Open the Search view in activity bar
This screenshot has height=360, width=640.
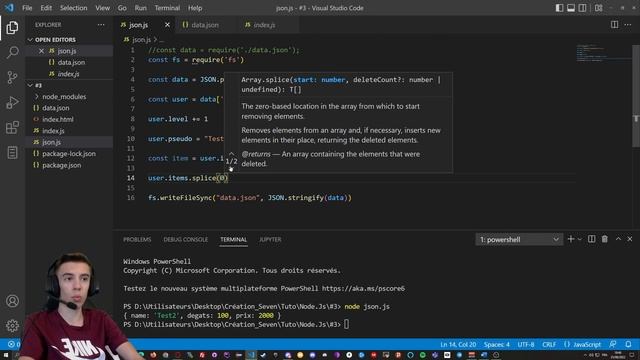pos(12,52)
